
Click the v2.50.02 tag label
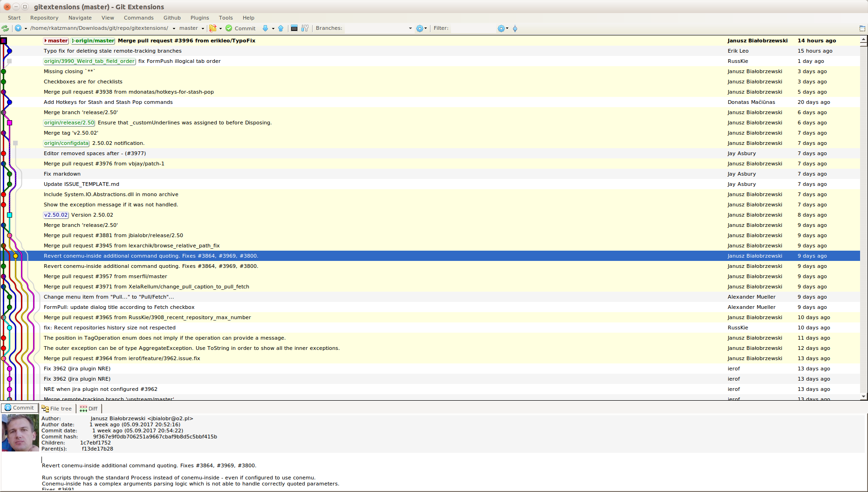[55, 215]
